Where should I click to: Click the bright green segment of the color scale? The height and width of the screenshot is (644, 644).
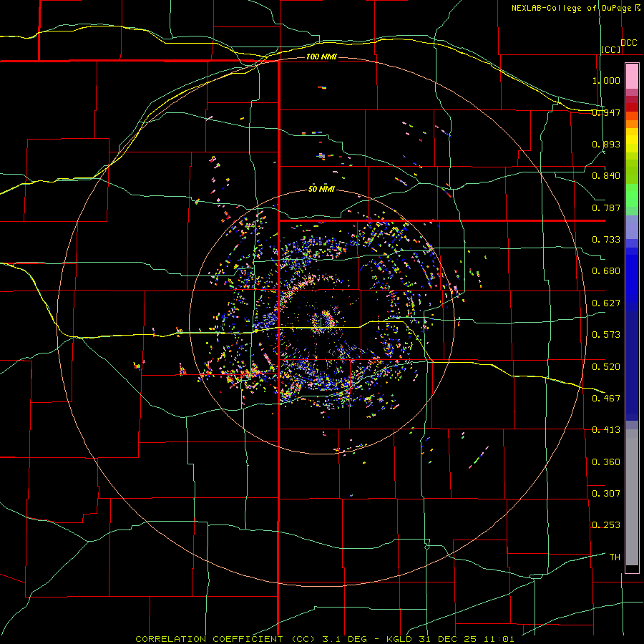click(x=632, y=195)
